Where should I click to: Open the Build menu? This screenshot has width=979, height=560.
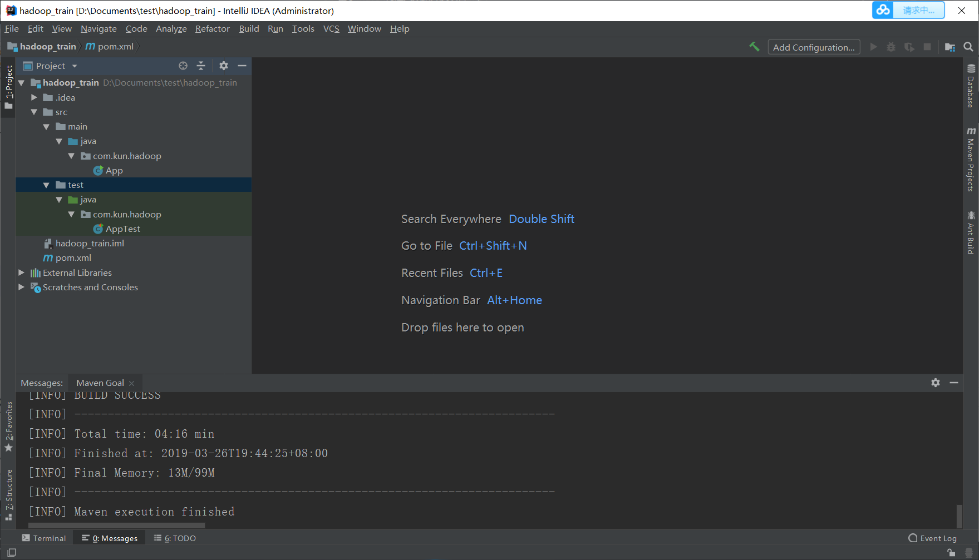(249, 29)
